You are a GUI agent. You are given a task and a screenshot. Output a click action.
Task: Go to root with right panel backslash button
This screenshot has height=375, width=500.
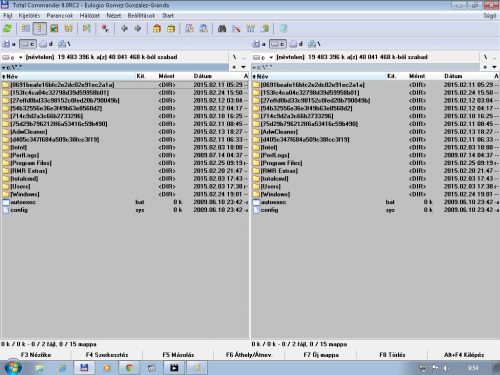tap(485, 57)
